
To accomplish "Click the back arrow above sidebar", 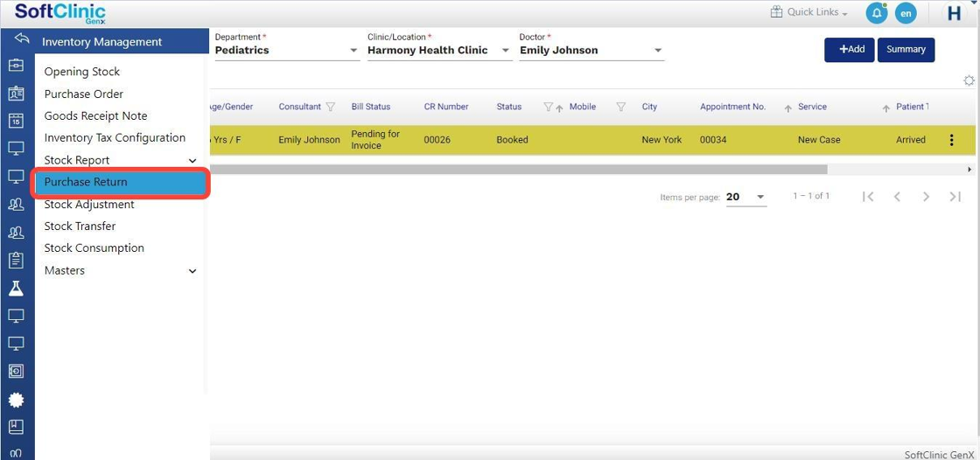I will click(x=22, y=39).
